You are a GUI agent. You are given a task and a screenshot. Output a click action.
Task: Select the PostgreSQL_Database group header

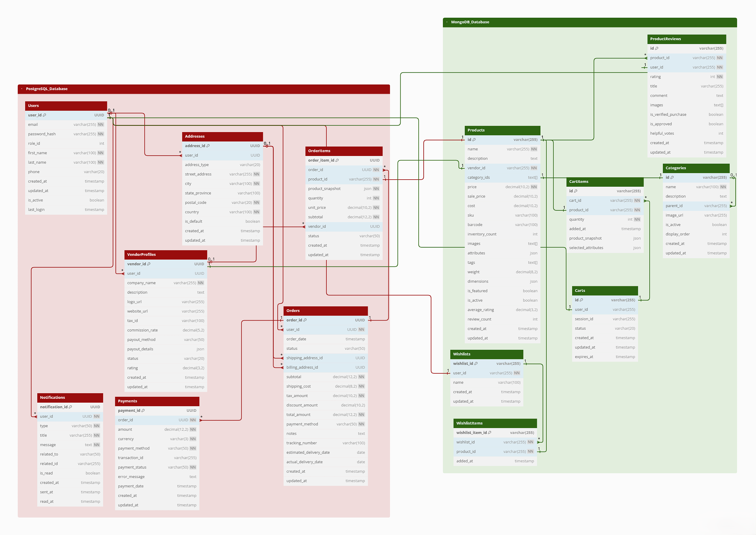[x=204, y=89]
